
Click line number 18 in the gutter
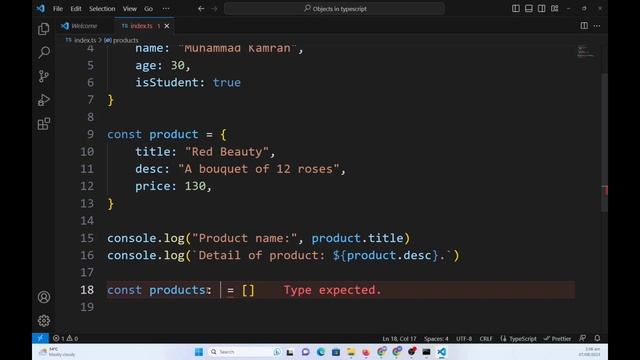(87, 290)
